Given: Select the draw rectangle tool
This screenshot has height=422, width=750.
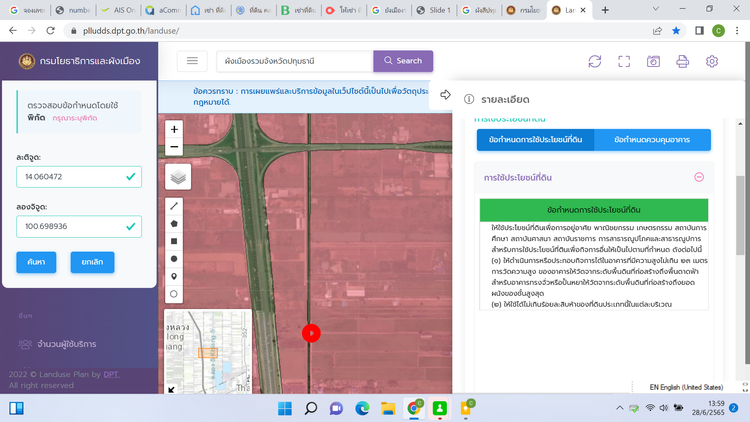Looking at the screenshot, I should click(x=174, y=241).
